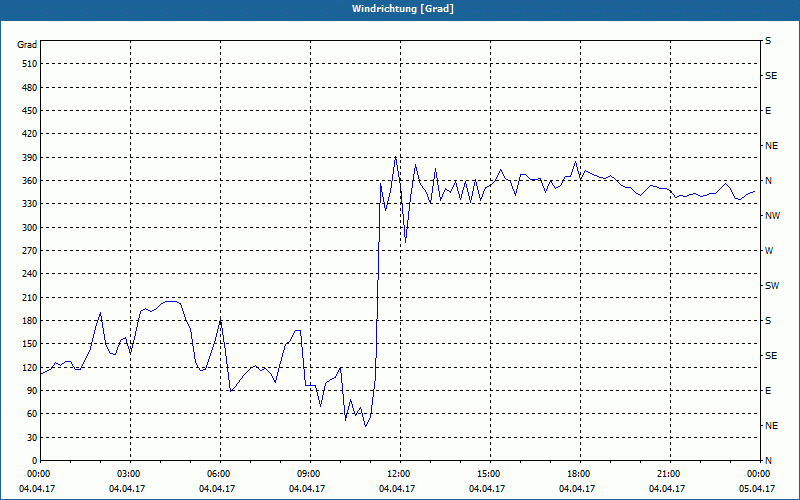Select the lower SE compass label near 150
This screenshot has height=500, width=800.
coord(771,356)
